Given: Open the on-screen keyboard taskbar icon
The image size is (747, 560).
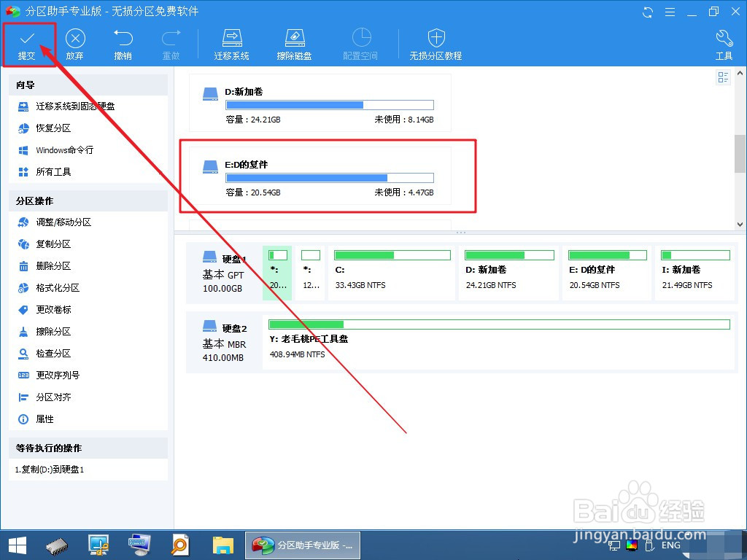Looking at the screenshot, I should [x=139, y=545].
